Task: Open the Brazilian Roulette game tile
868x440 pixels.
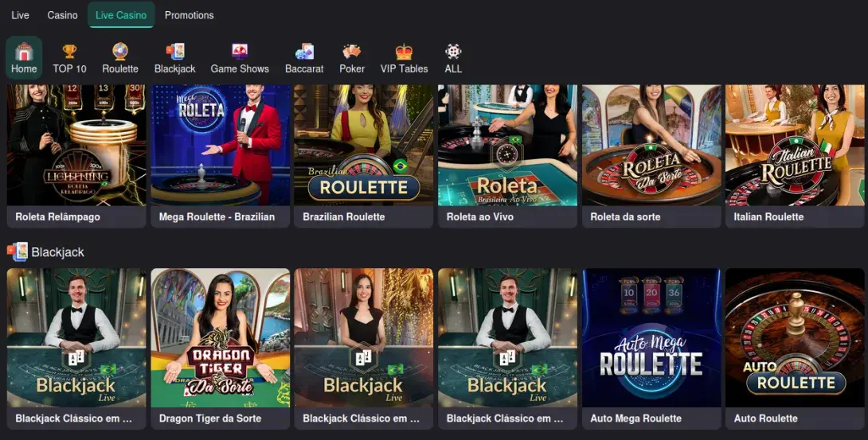Action: click(x=364, y=156)
